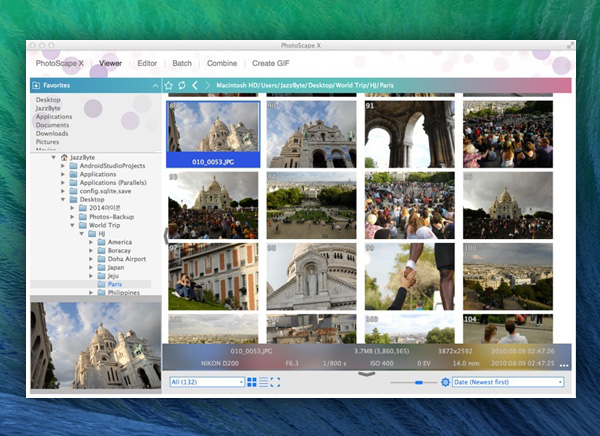This screenshot has height=436, width=600.
Task: Click the Favorites panel icon
Action: [36, 85]
